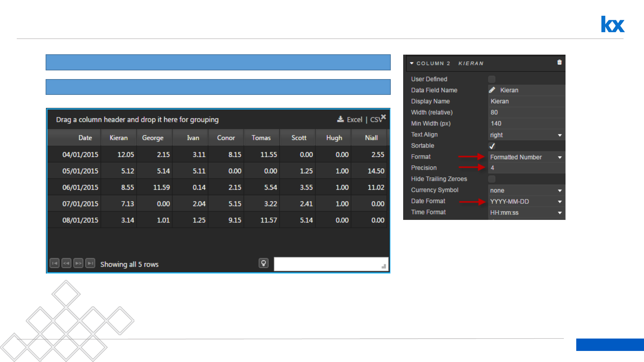Click the Tomas column header
This screenshot has height=362, width=644.
tap(261, 138)
